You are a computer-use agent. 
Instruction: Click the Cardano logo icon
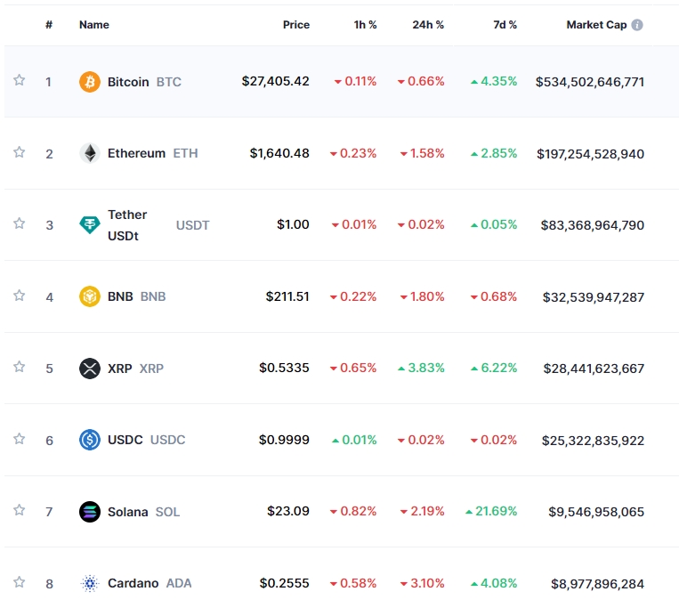coord(90,583)
